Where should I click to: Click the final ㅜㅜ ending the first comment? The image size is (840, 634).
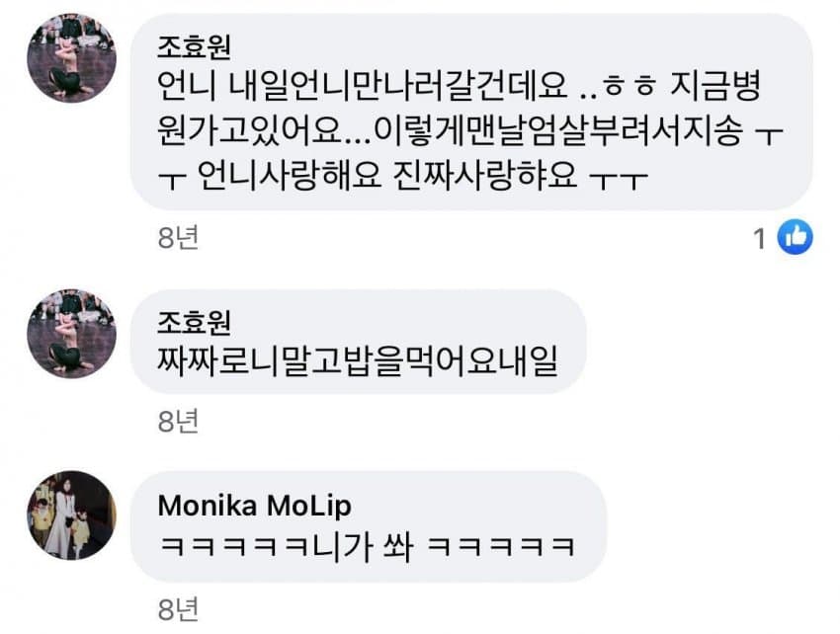(x=619, y=179)
